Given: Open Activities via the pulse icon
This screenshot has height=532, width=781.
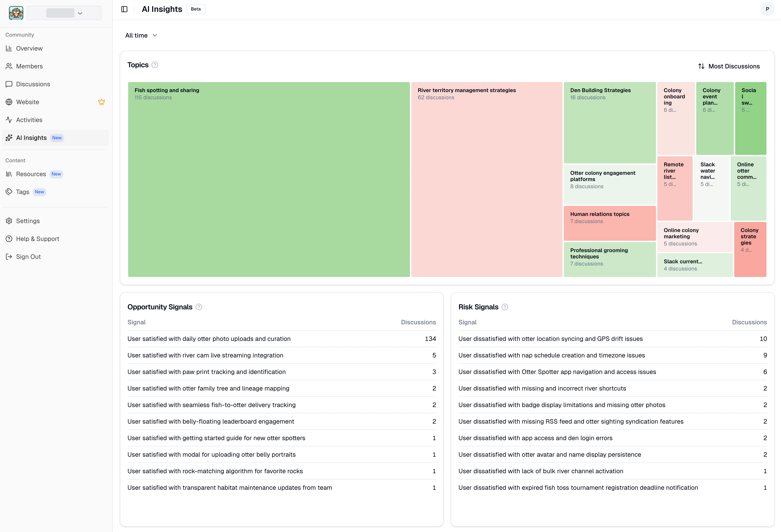Looking at the screenshot, I should click(9, 120).
